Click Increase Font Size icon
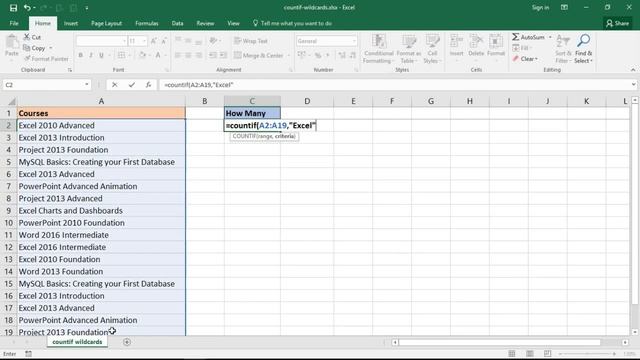 point(153,41)
